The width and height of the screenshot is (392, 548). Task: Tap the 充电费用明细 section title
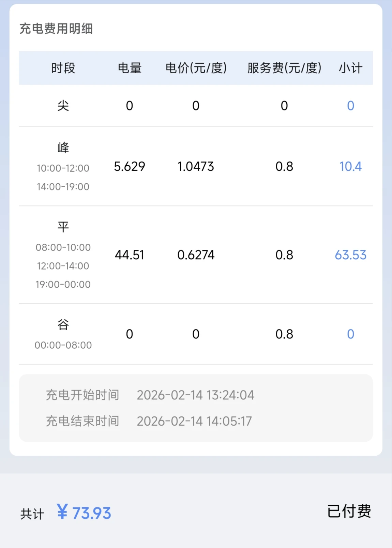[56, 29]
